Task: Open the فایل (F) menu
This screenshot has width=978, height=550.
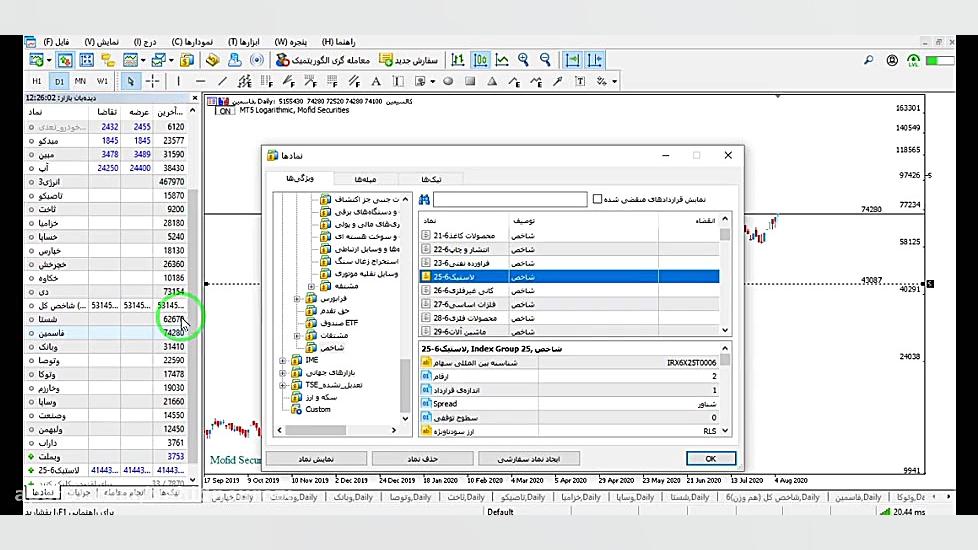Action: pyautogui.click(x=57, y=42)
